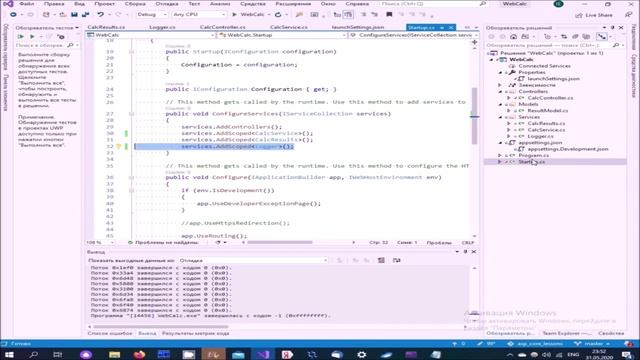Pin the Solution Explorer with pushpin icon
The image size is (640, 360).
613,28
